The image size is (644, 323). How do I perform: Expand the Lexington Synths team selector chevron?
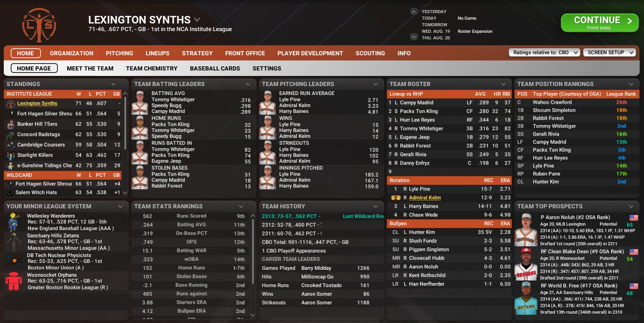[x=197, y=20]
